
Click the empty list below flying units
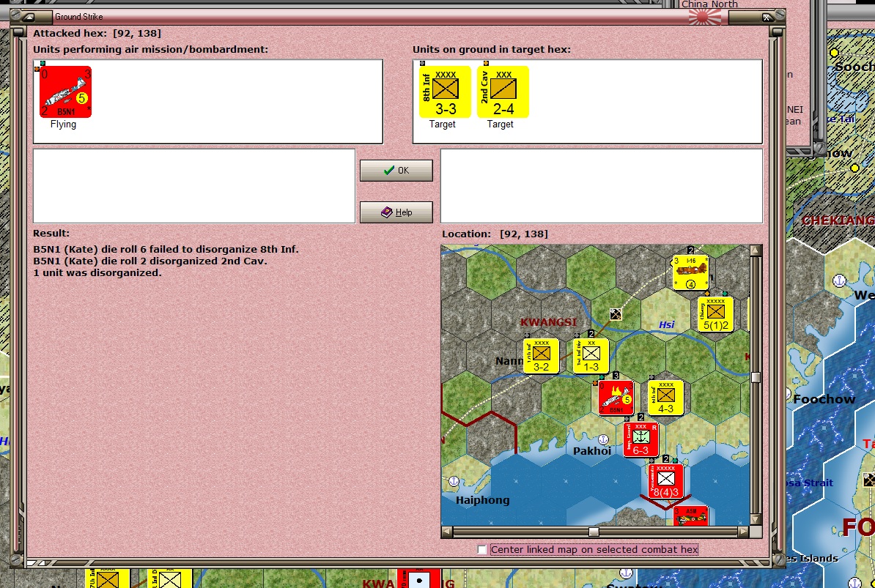click(x=194, y=185)
